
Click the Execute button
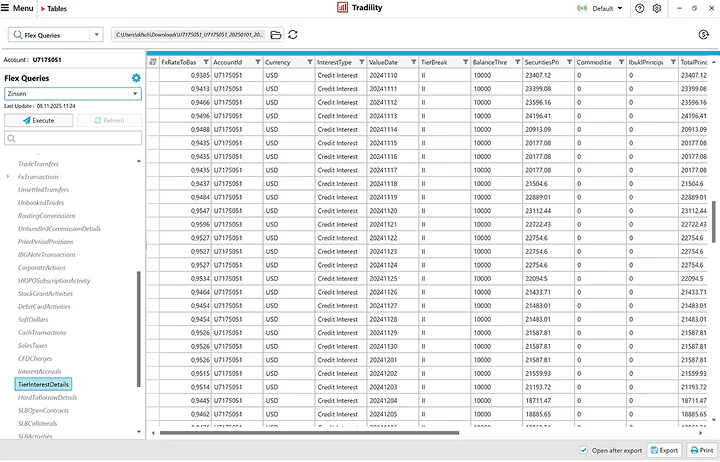(39, 120)
